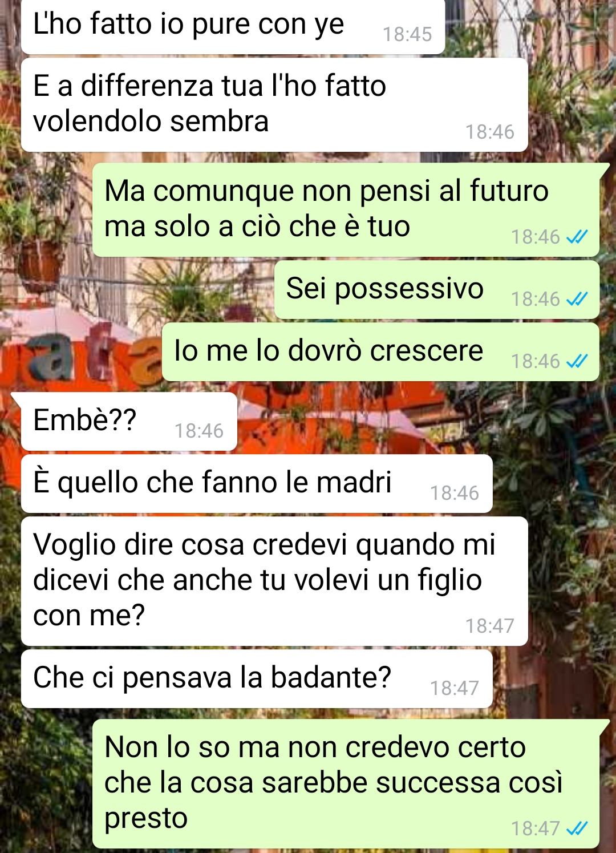Tap the 'Che ci pensava la badante?' message
Image resolution: width=616 pixels, height=853 pixels.
[257, 678]
